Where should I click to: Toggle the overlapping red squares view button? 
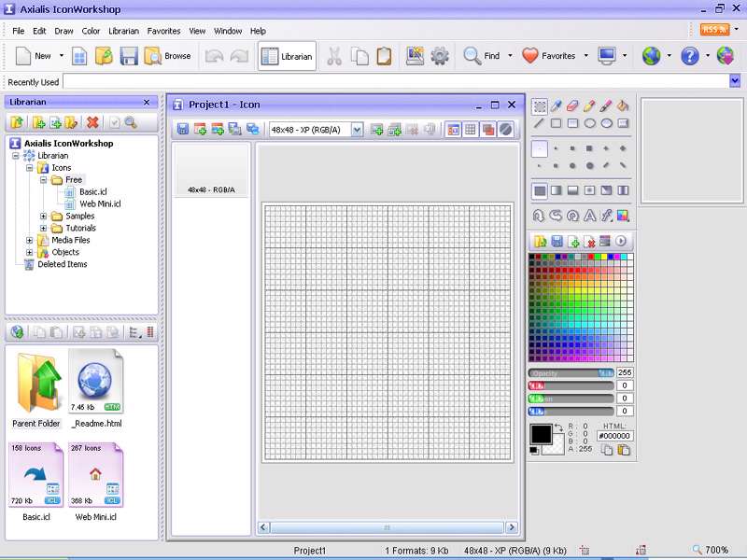[x=487, y=129]
